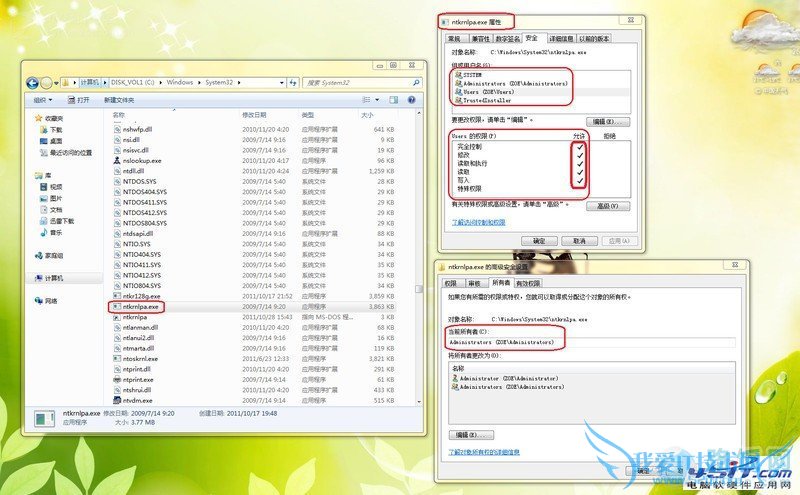
Task: Open 收藏夹 favorites star in sidebar
Action: 38,118
